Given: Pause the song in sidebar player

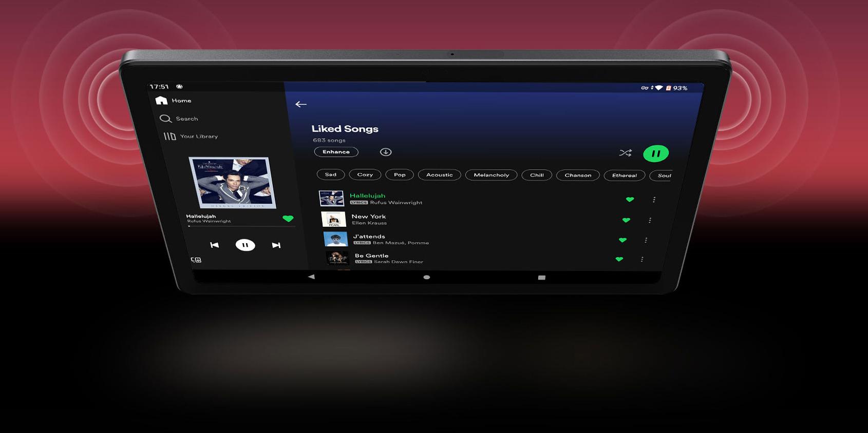Looking at the screenshot, I should (245, 245).
